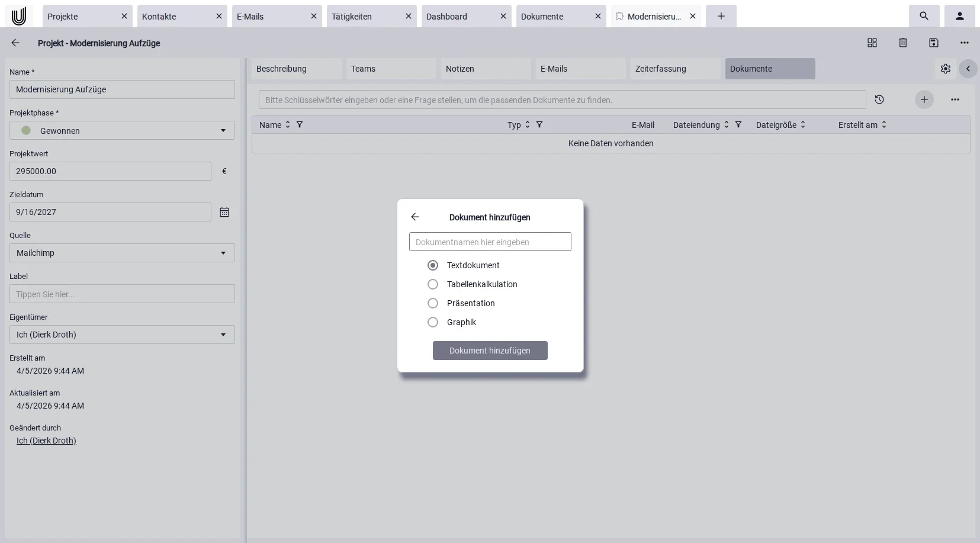Open documents list ellipsis menu
Viewport: 980px width, 543px height.
[x=955, y=99]
